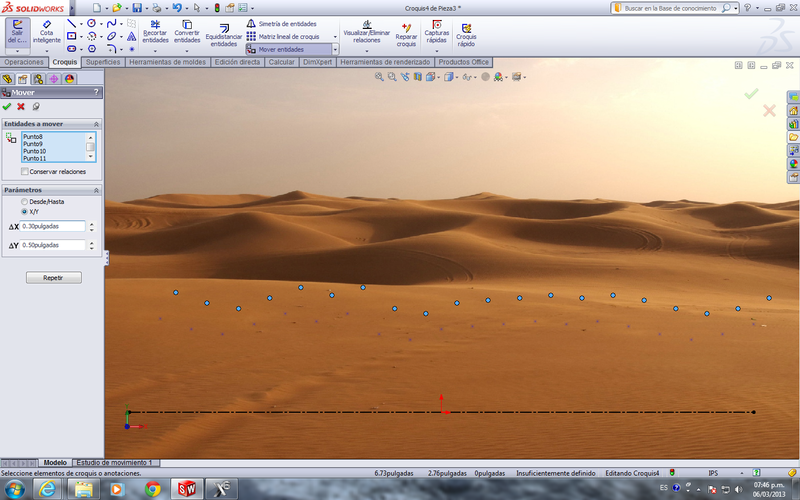Select the X/Y radio option

click(24, 211)
